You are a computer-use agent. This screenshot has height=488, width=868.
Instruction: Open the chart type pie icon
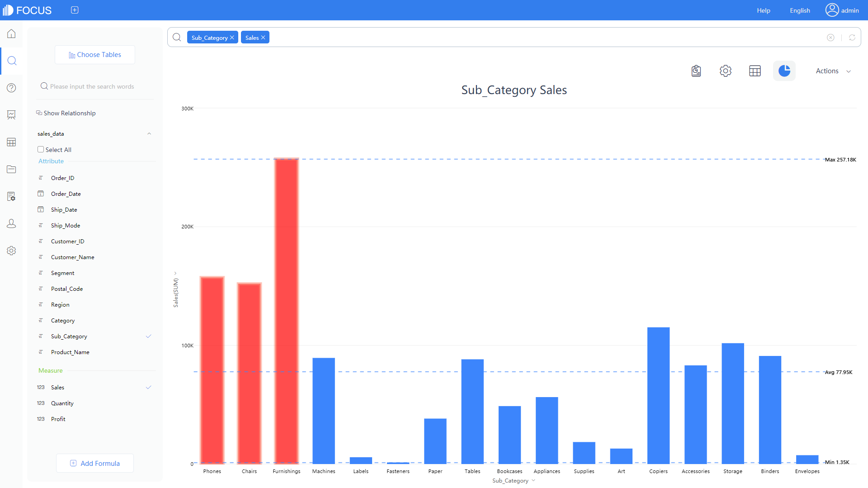[x=784, y=71]
